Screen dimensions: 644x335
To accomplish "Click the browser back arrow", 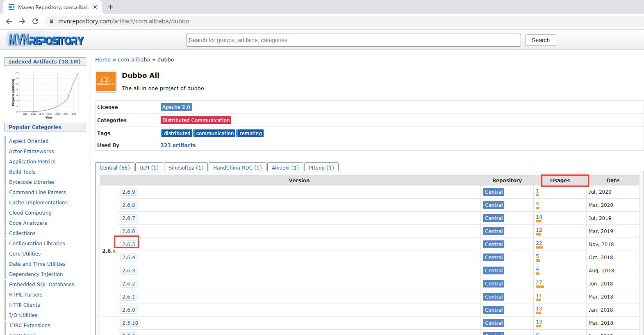I will [x=9, y=21].
